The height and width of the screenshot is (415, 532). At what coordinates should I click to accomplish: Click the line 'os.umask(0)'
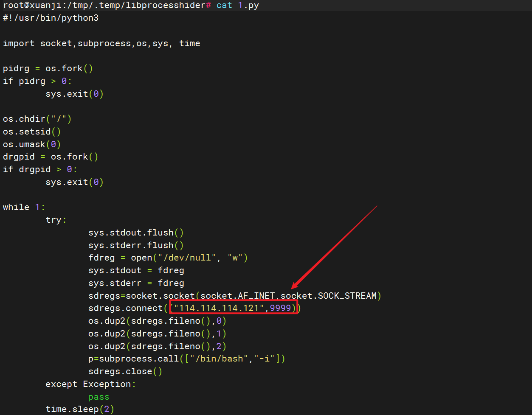point(32,144)
